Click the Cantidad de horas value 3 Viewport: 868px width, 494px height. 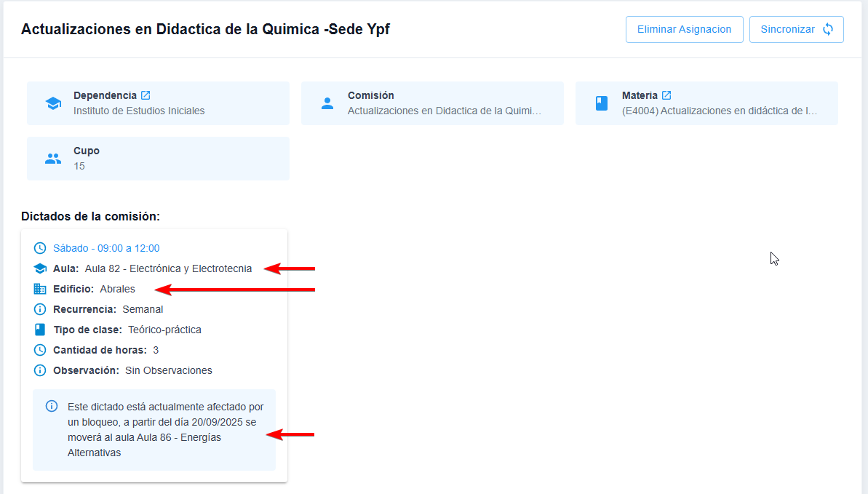tap(156, 350)
